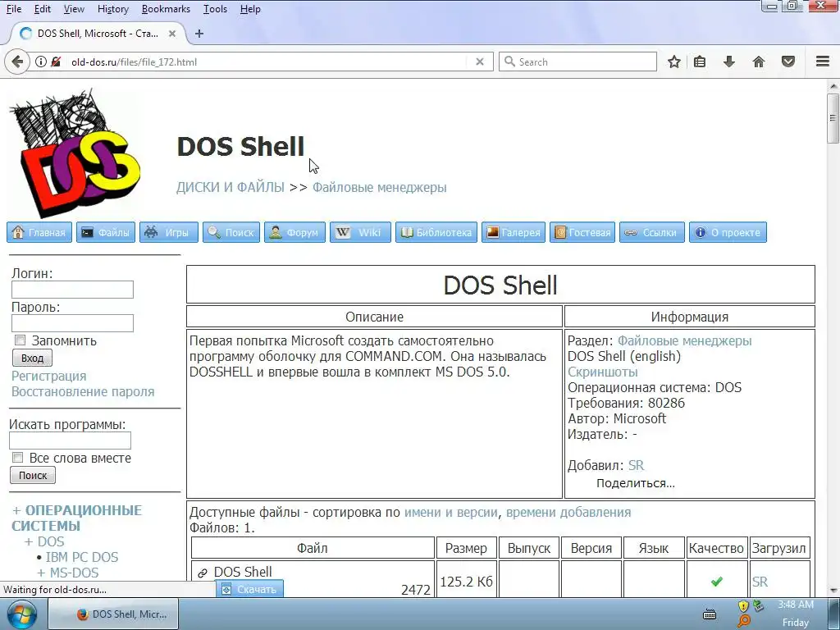Click the MS-DOS logo image
This screenshot has height=630, width=840.
[x=75, y=153]
